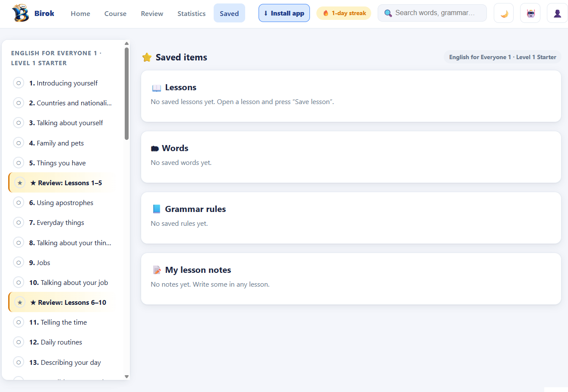This screenshot has height=392, width=568.
Task: Click the circle marker beside lesson 9 Jobs
Action: 19,262
